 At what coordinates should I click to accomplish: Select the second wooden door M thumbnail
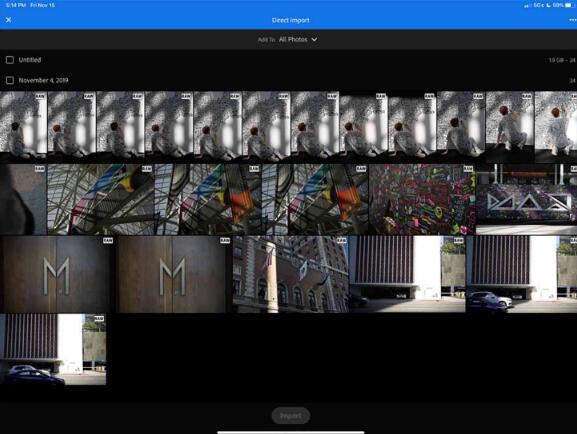coord(174,275)
